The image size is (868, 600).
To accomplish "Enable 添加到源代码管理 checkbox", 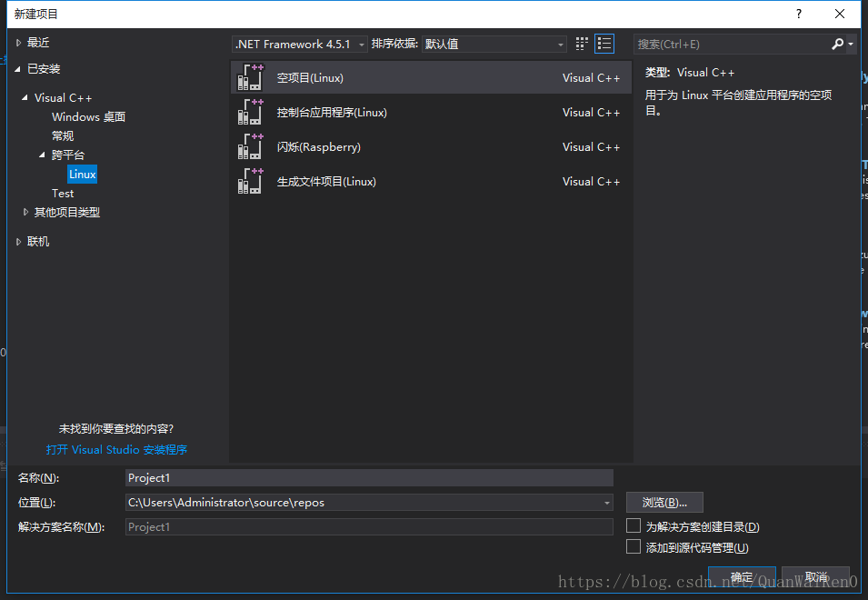I will [x=633, y=547].
